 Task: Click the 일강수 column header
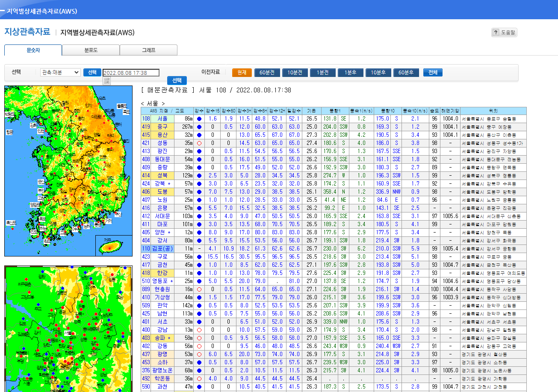(294, 111)
